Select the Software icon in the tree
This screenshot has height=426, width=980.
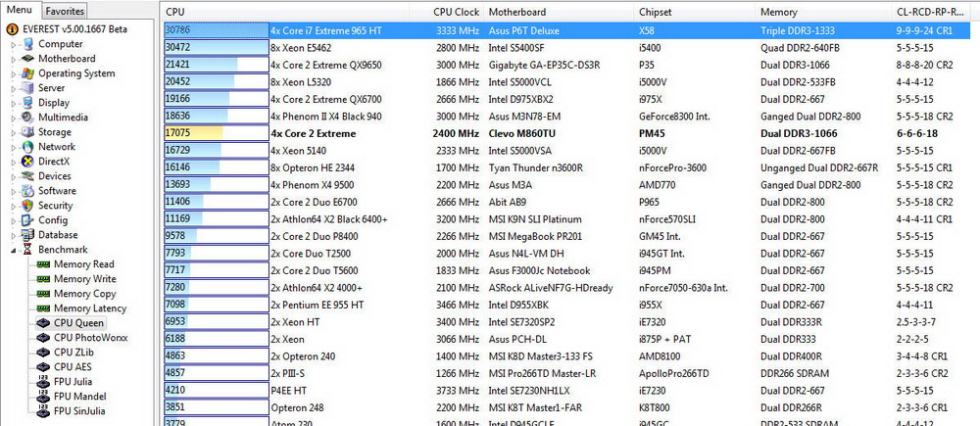pyautogui.click(x=27, y=191)
